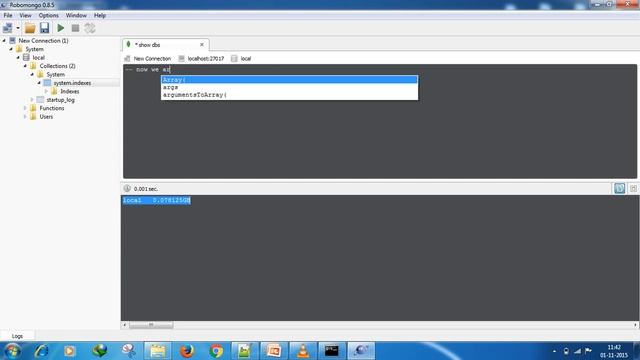Choose 'Array(' from autocomplete list
Viewport: 640px width, 360px height.
(x=289, y=80)
